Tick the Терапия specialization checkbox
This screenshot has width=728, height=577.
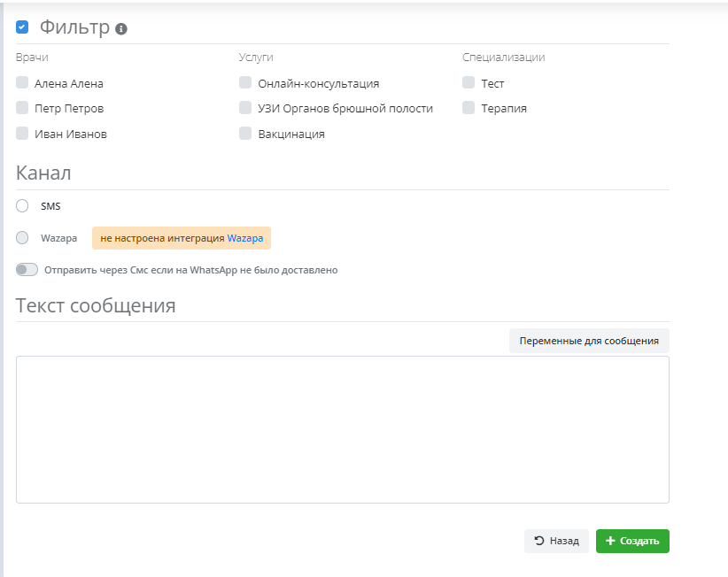coord(469,108)
